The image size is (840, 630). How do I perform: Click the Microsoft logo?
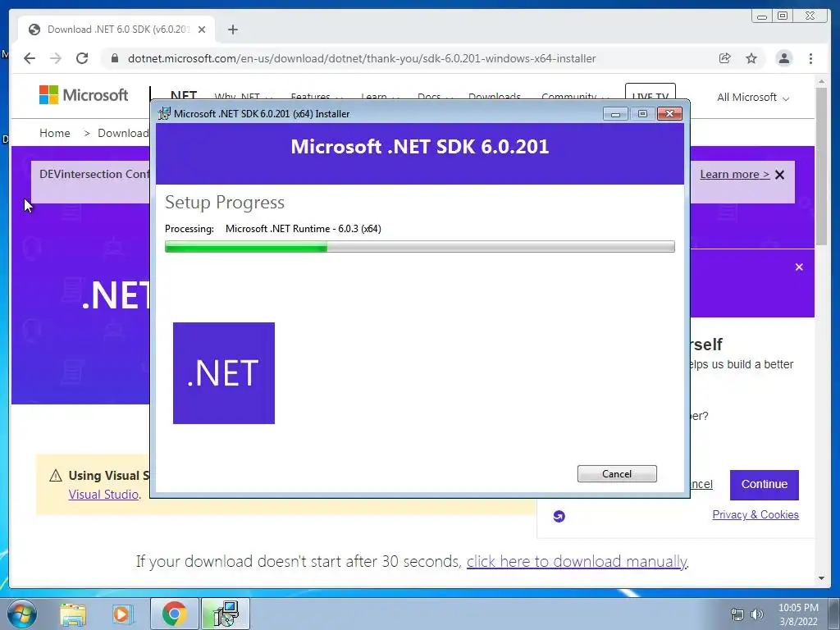[x=84, y=95]
